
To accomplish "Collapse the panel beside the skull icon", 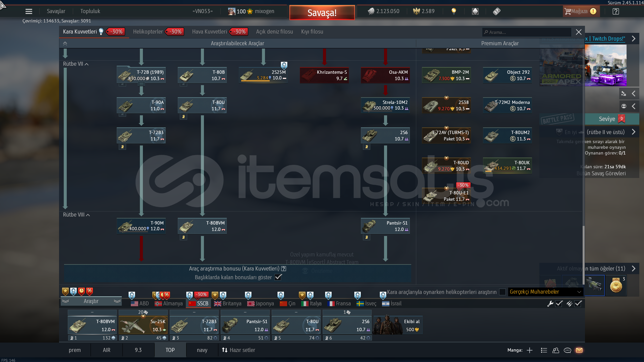I will coord(634,106).
